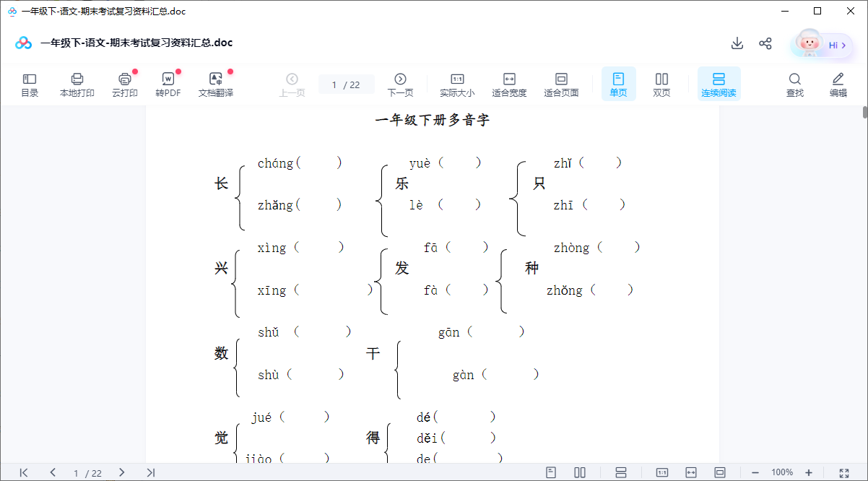Click the page number input field
Screen dimensions: 868x481
point(346,84)
